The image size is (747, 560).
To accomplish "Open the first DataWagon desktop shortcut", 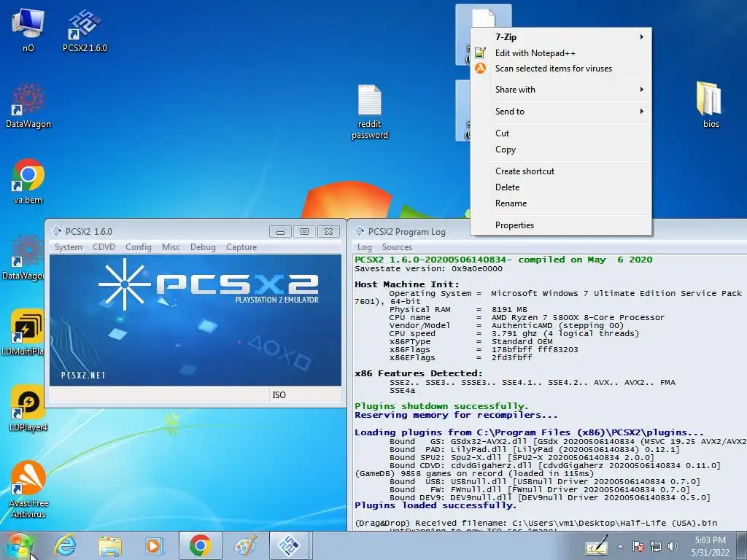I will [x=28, y=106].
